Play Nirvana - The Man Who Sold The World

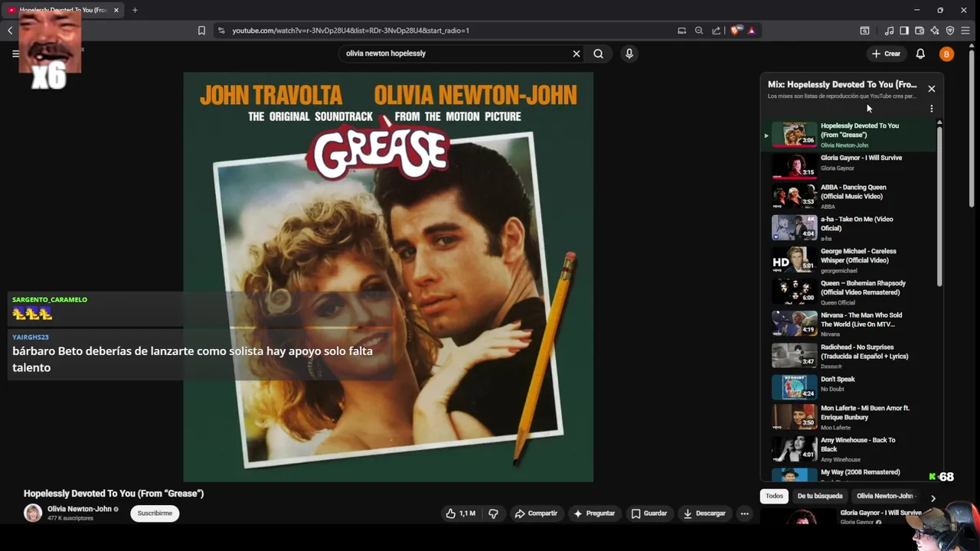[850, 324]
